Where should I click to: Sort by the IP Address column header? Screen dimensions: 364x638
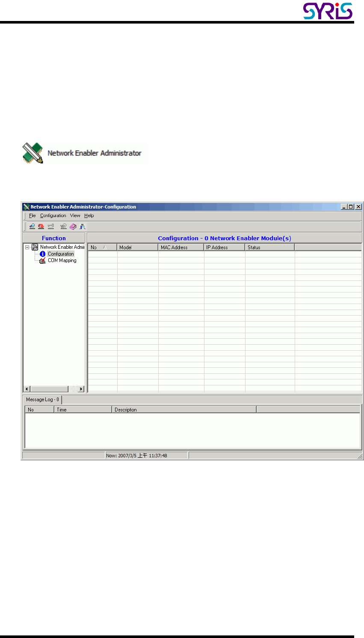tap(224, 247)
